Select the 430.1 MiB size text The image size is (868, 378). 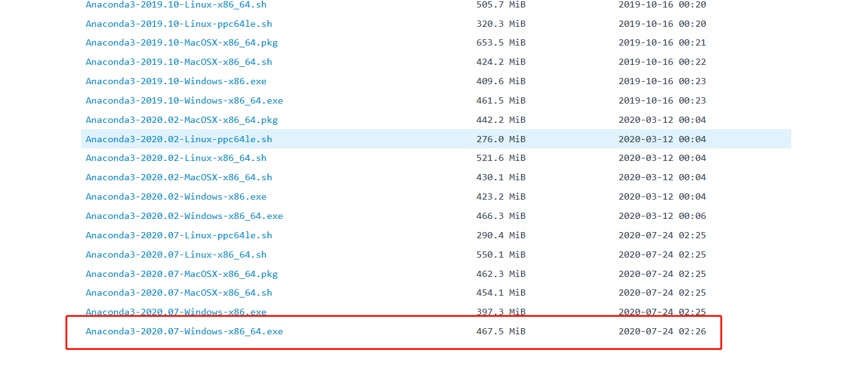pyautogui.click(x=501, y=178)
